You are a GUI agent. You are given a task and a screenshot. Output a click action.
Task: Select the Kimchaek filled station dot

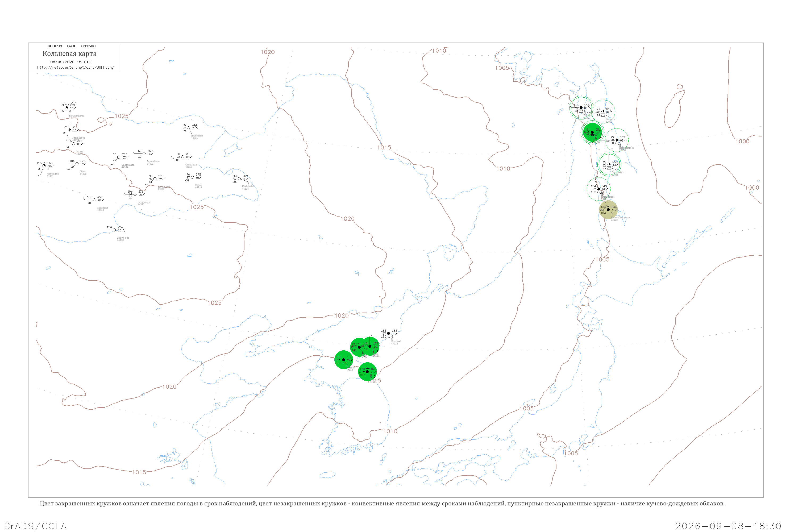388,334
